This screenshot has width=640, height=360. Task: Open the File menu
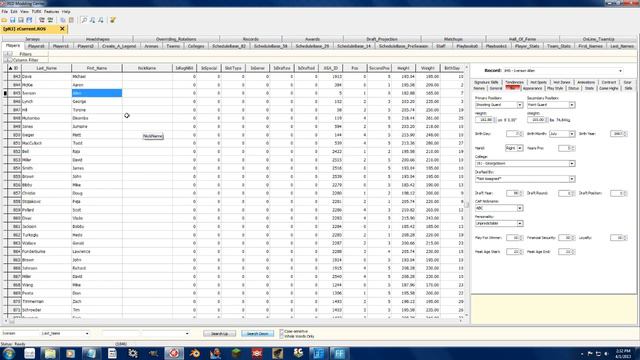[x=4, y=11]
